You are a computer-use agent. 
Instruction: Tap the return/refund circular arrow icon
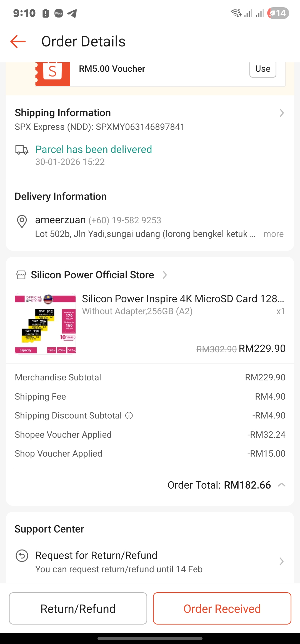[x=22, y=556]
